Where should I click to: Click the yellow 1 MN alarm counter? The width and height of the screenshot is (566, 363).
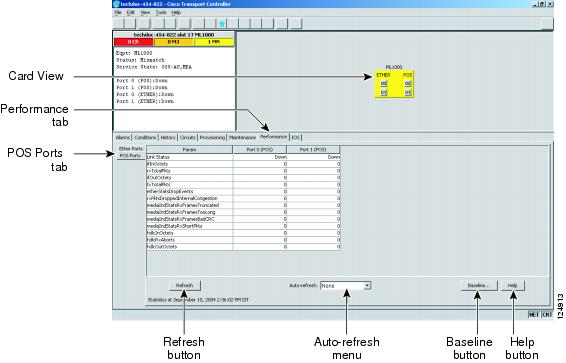[x=214, y=42]
